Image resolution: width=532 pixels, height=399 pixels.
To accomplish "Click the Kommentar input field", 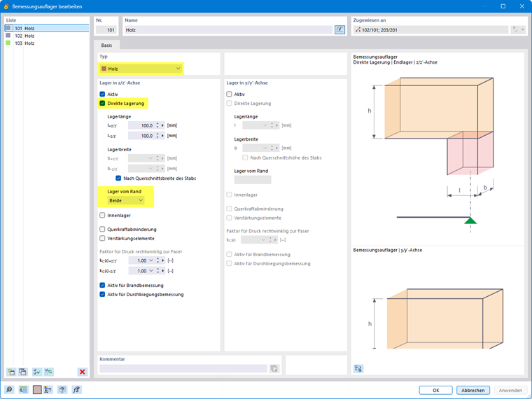I will pyautogui.click(x=183, y=368).
